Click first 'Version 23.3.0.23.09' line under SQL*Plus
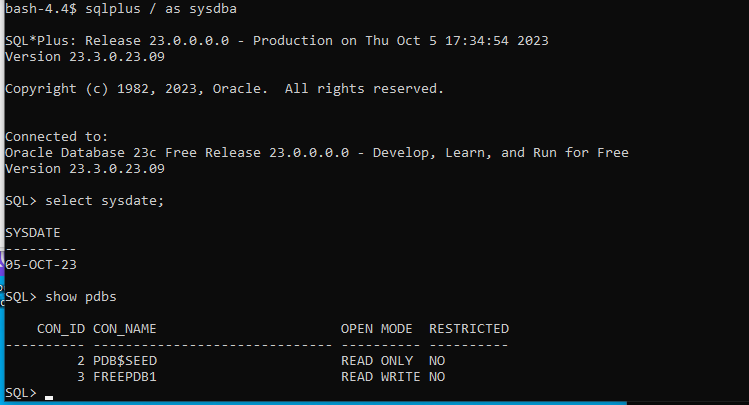This screenshot has width=749, height=405. [85, 57]
